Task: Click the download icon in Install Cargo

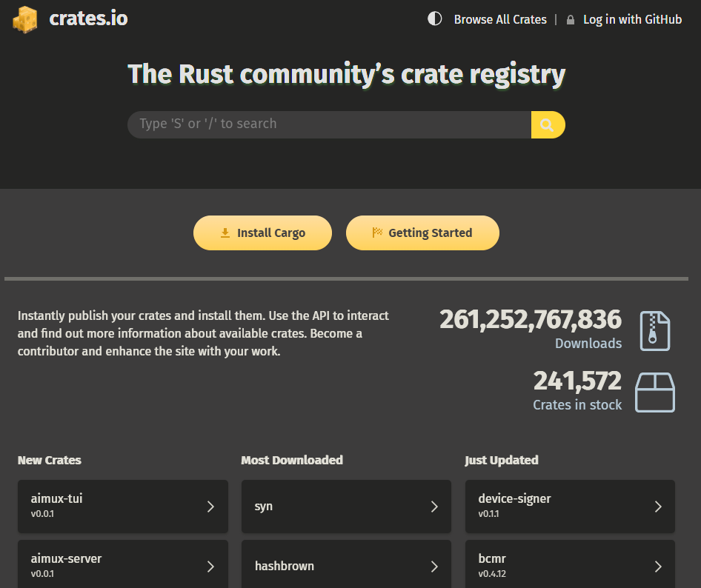Action: pyautogui.click(x=225, y=233)
